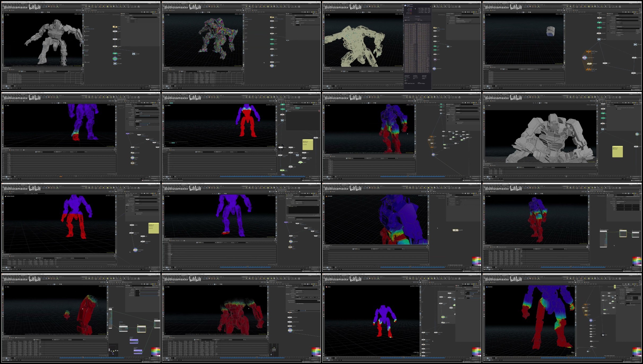
Task: Select the wireframe robot frame thumbnail
Action: [401, 46]
